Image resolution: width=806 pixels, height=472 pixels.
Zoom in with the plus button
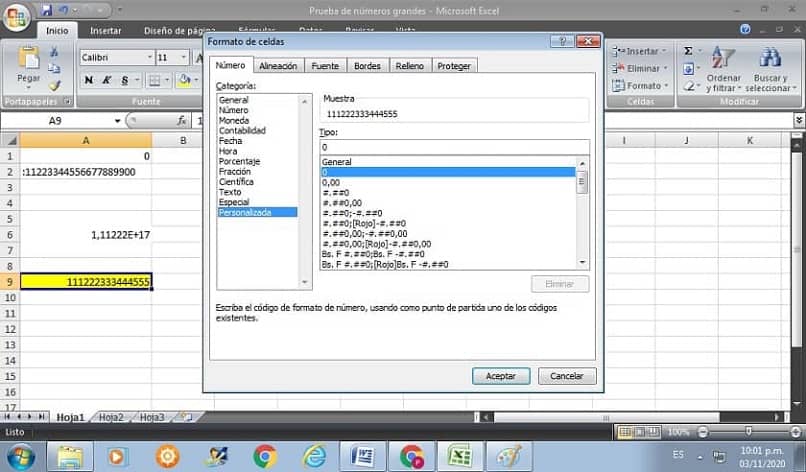(x=796, y=432)
